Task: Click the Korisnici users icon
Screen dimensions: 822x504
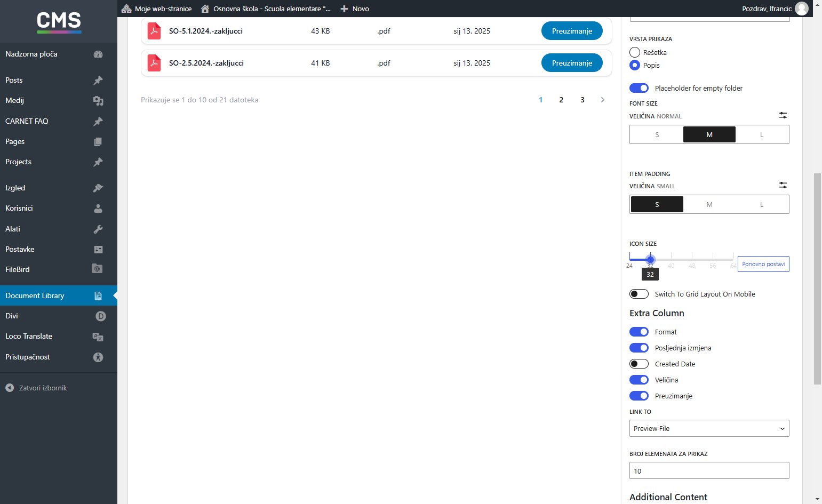Action: pos(98,209)
